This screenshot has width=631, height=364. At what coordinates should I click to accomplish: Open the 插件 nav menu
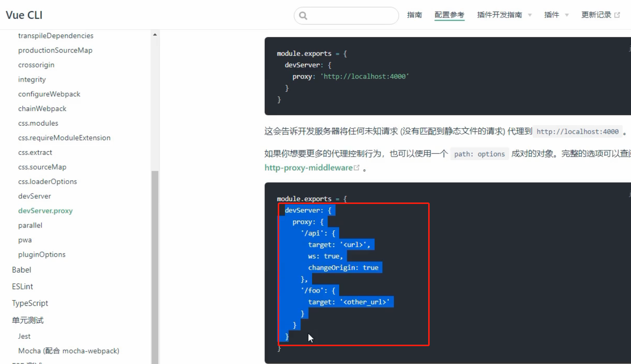pyautogui.click(x=552, y=15)
